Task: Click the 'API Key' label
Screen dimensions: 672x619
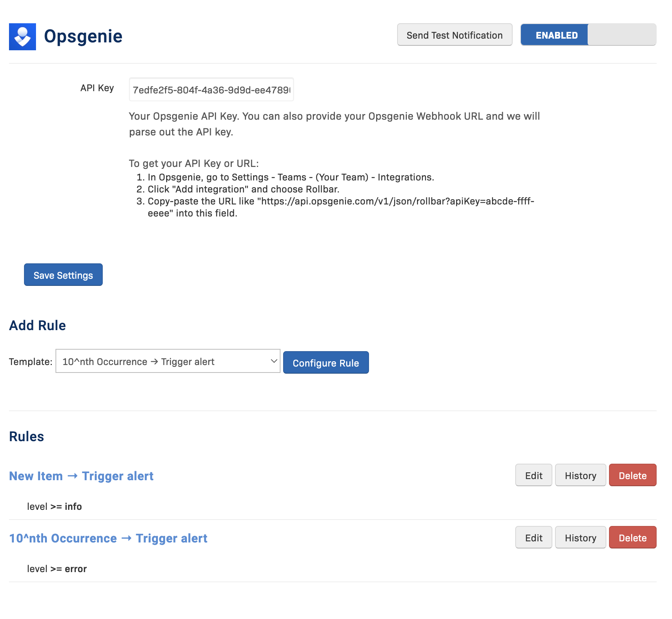Action: 97,88
